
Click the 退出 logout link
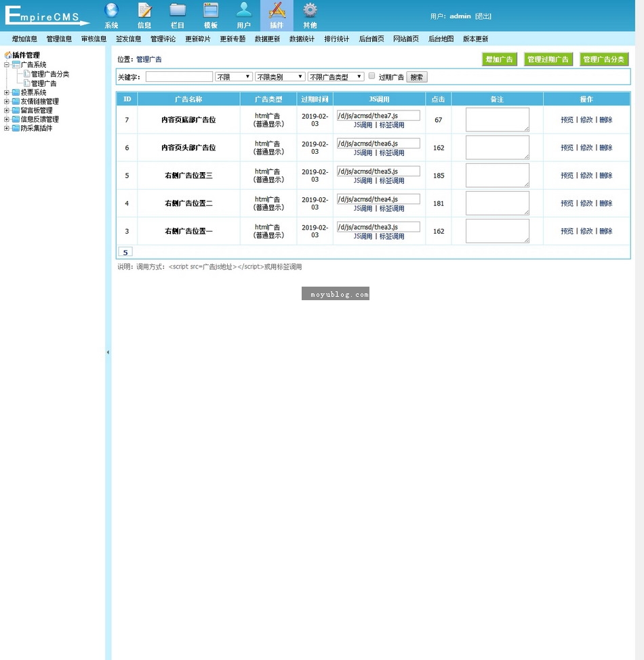click(483, 16)
